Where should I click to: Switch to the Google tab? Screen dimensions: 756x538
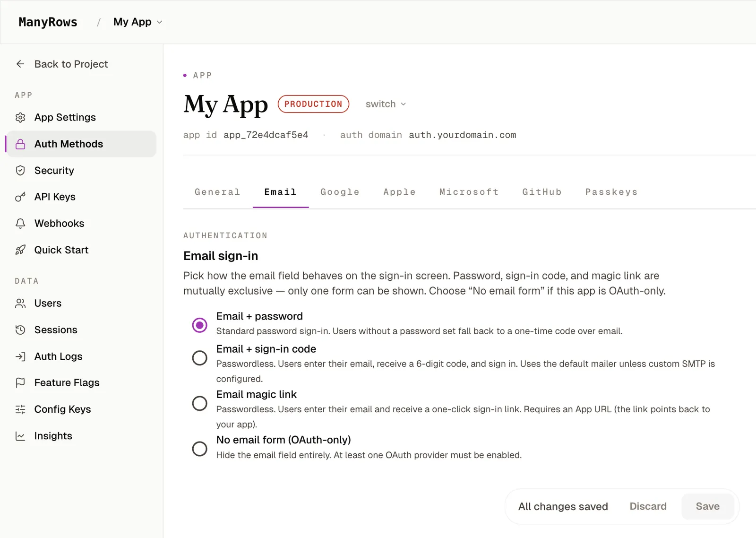(340, 192)
